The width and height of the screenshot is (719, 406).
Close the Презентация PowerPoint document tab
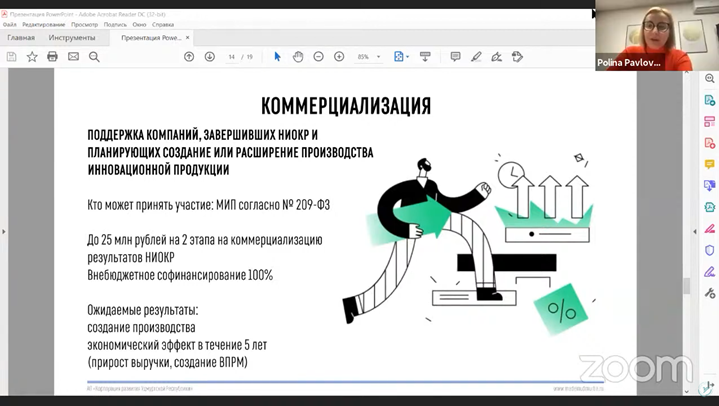coord(187,38)
